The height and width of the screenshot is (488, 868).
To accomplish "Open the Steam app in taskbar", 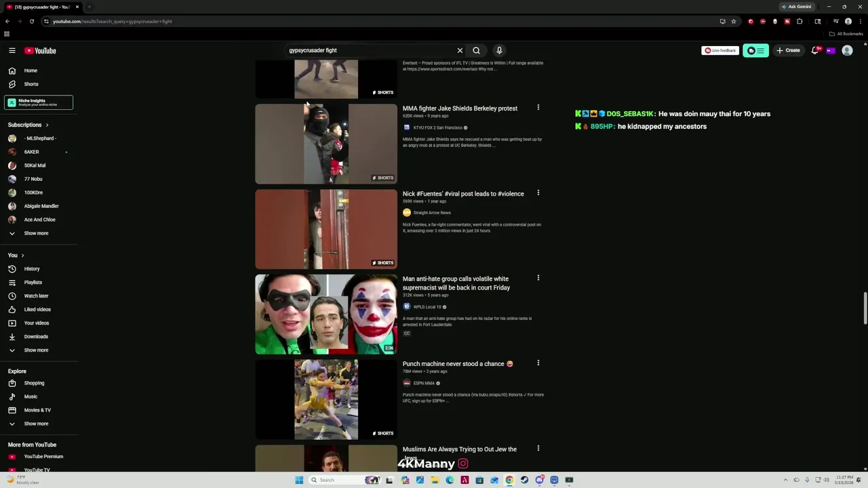I will (524, 480).
